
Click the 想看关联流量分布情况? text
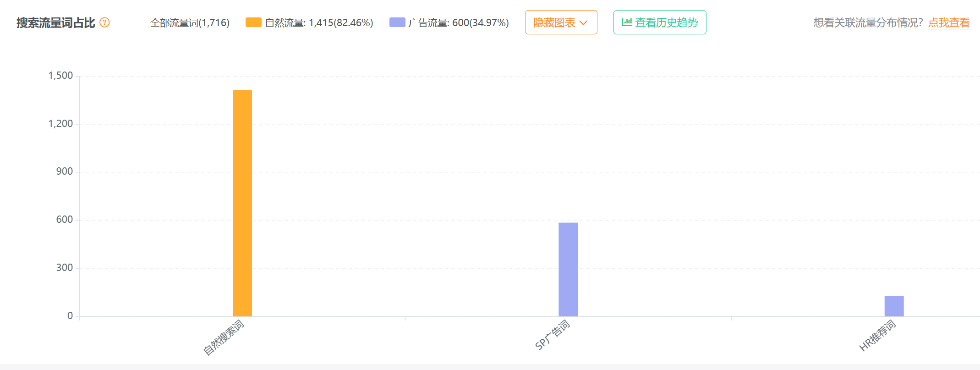868,22
